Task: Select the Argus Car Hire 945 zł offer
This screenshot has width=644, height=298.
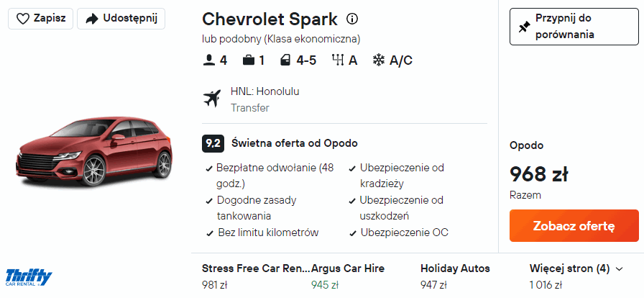Action: [x=347, y=276]
